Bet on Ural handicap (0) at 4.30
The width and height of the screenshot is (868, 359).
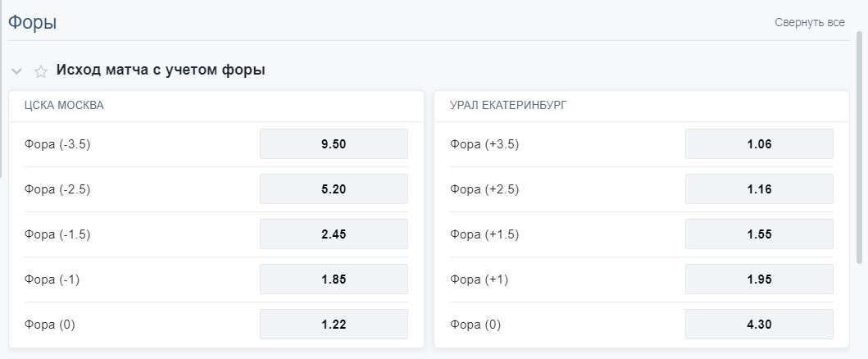pyautogui.click(x=759, y=324)
